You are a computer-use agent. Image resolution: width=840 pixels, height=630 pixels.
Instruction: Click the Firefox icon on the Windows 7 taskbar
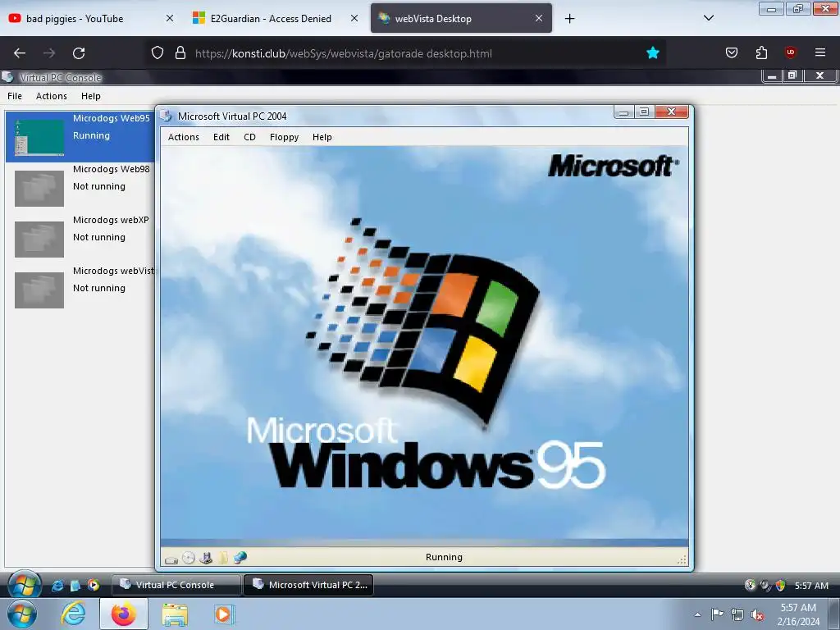[124, 614]
